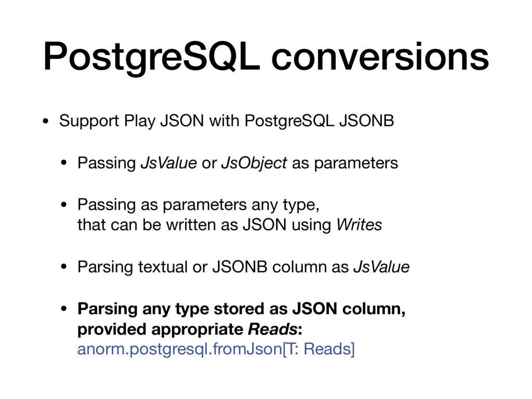Click the 'provided appropriate' bold text
The width and height of the screenshot is (532, 399).
[160, 330]
